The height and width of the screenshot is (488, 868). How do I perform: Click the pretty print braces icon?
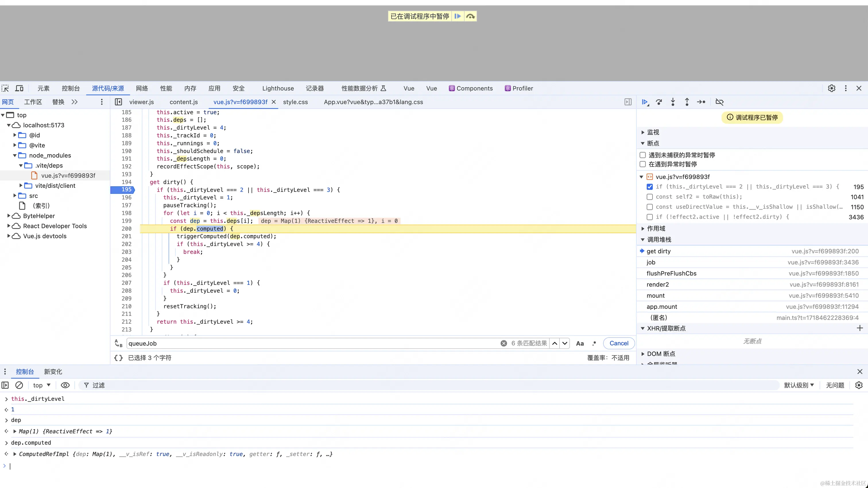coord(118,358)
